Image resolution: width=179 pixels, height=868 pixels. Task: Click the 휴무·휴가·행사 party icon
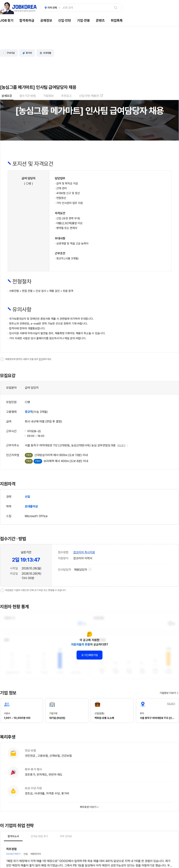13,772
